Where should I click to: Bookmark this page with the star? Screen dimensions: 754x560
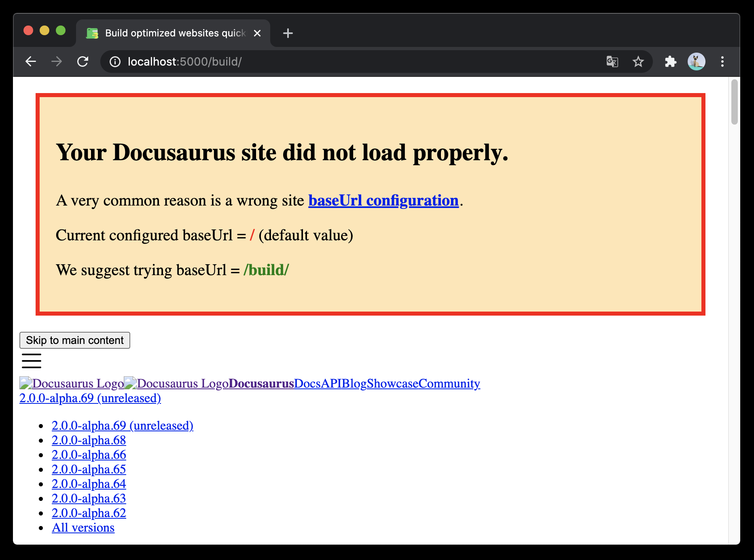click(x=638, y=62)
